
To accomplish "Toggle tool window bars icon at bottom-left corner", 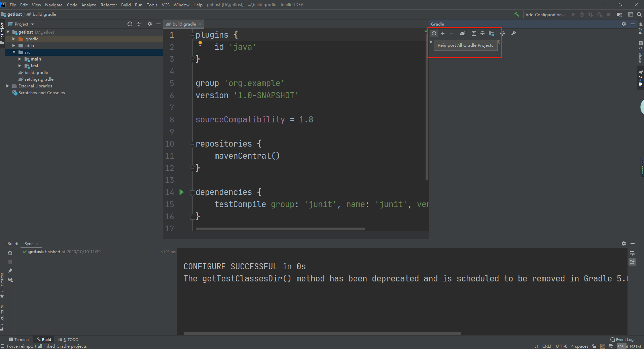I will (x=2, y=346).
